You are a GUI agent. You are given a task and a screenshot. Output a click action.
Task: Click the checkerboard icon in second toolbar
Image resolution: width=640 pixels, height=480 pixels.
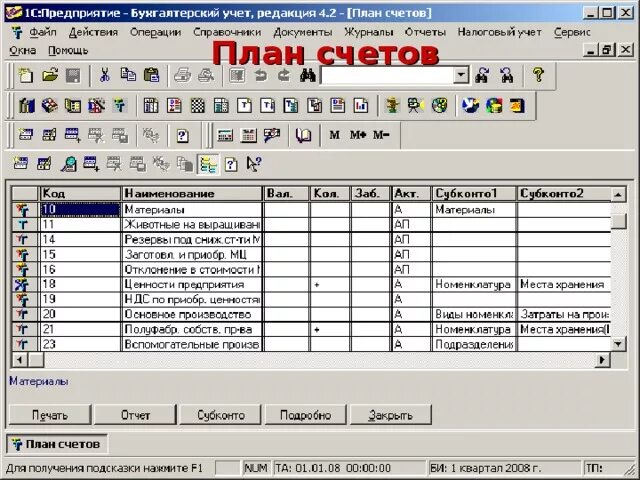click(x=198, y=106)
